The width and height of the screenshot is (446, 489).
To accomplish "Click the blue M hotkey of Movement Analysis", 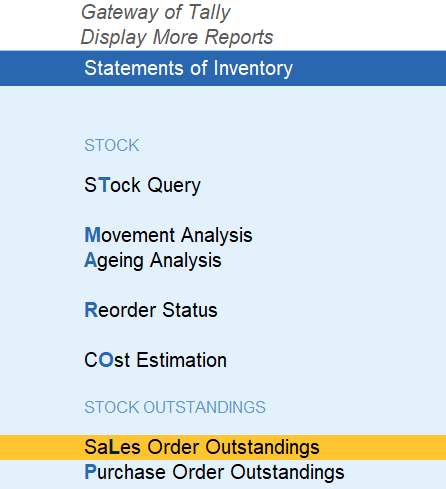I will pos(92,235).
